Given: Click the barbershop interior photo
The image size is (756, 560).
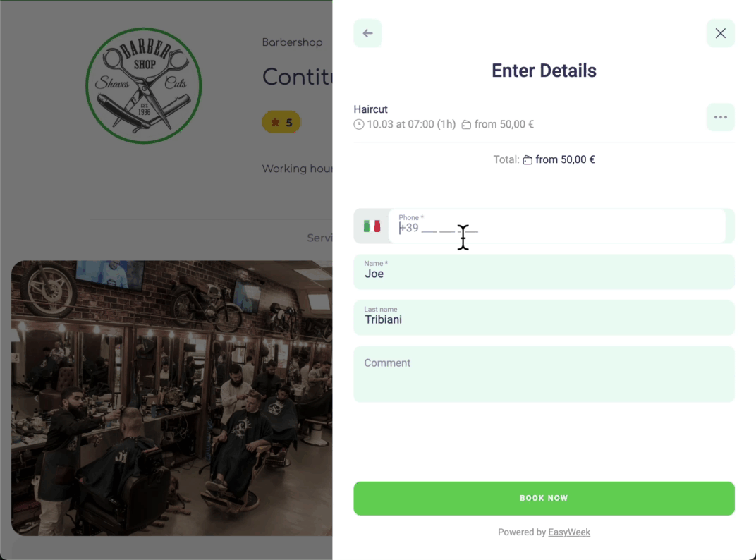Looking at the screenshot, I should 171,398.
